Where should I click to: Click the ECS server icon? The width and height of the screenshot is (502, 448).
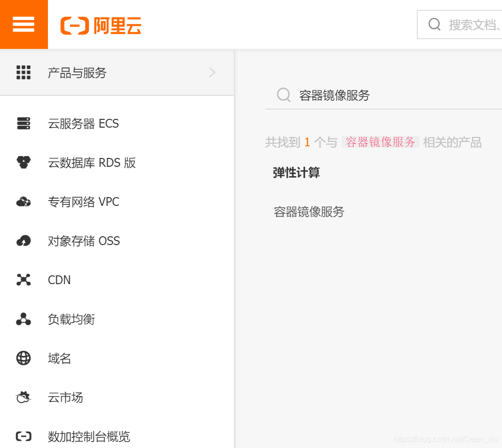[23, 123]
